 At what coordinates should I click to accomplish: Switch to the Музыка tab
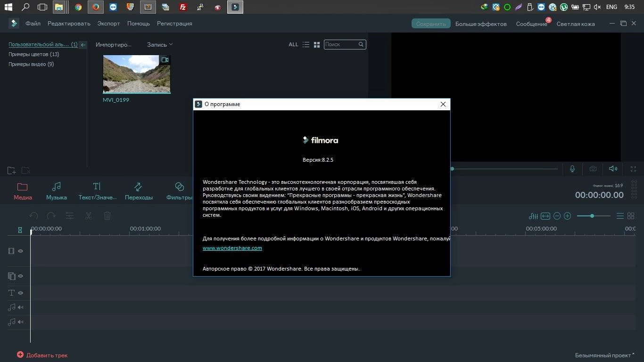pos(57,191)
